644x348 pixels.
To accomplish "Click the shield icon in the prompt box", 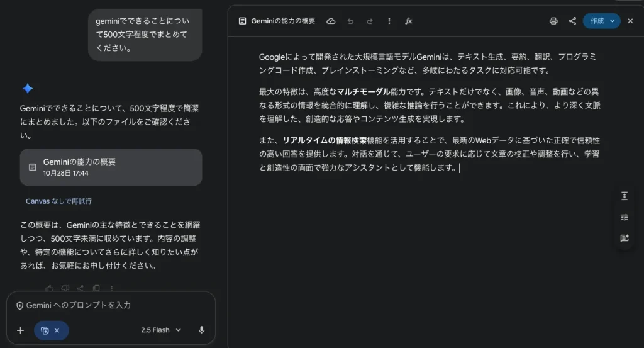I will coord(19,305).
